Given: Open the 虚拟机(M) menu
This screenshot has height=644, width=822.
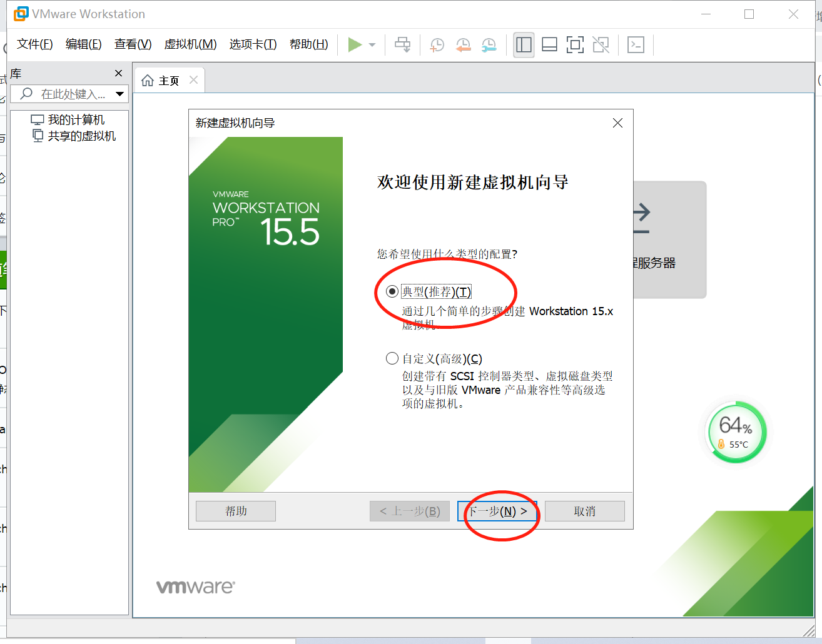Looking at the screenshot, I should 190,44.
